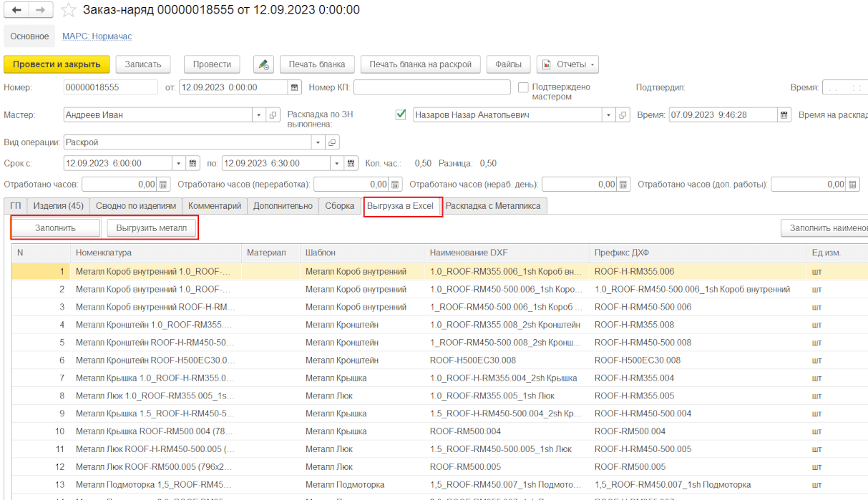Expand the Назаров Назар Анатольевич dropdown

tap(608, 115)
